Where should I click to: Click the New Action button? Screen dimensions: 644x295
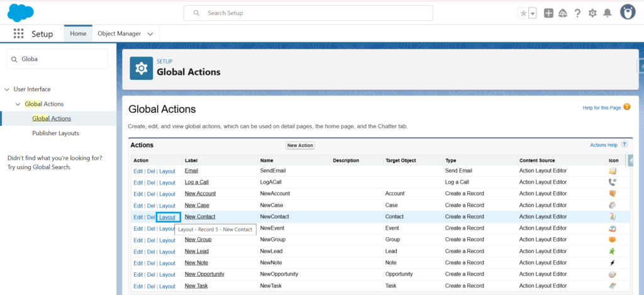300,145
